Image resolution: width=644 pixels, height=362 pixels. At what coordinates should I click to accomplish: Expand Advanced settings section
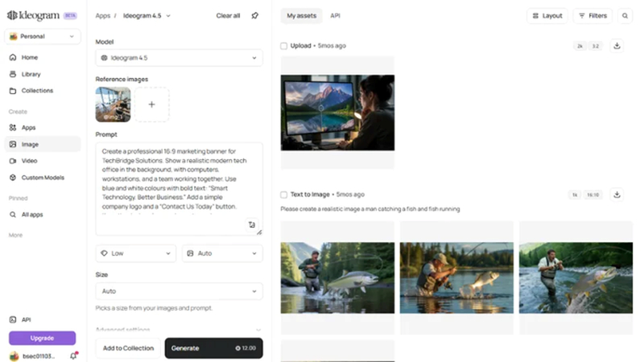(179, 330)
